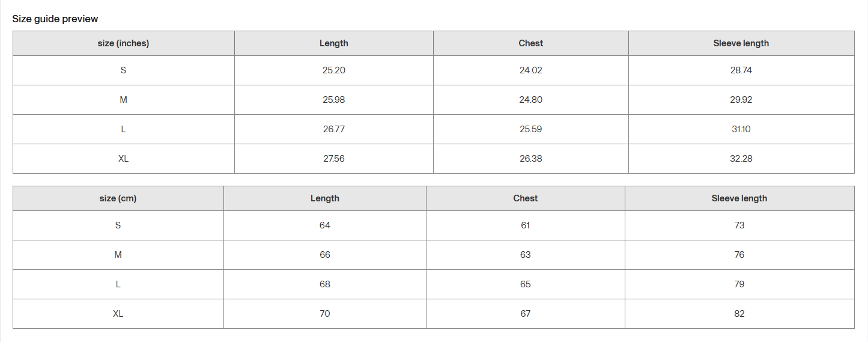The width and height of the screenshot is (868, 342).
Task: Select the 25.59 chest measurement cell
Action: click(x=530, y=129)
